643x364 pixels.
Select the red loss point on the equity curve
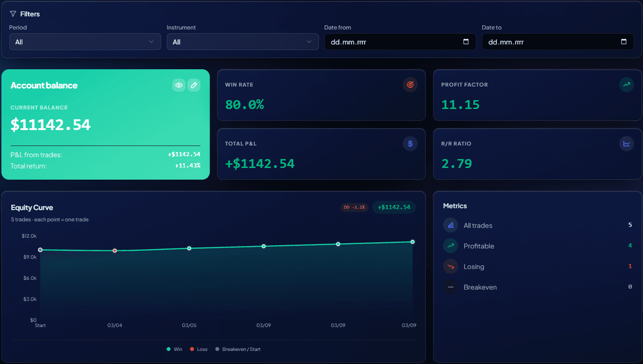pos(115,250)
